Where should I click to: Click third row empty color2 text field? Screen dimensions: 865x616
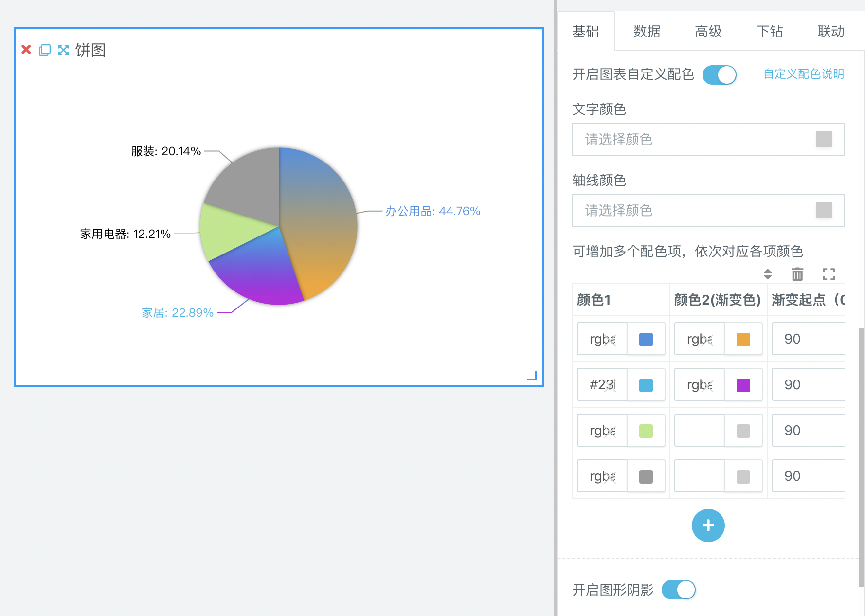point(700,431)
